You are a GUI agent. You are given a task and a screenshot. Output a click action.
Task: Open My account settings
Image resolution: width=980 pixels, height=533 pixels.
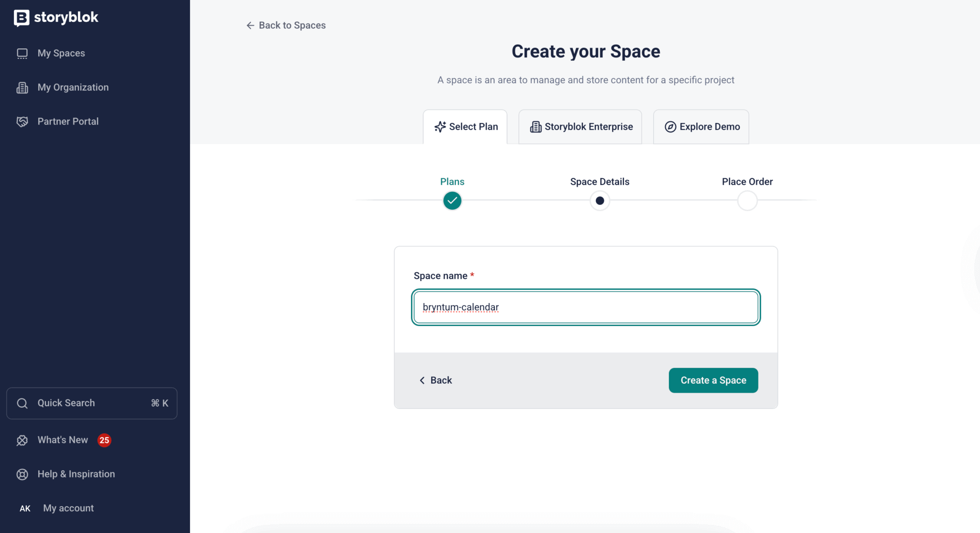tap(68, 508)
